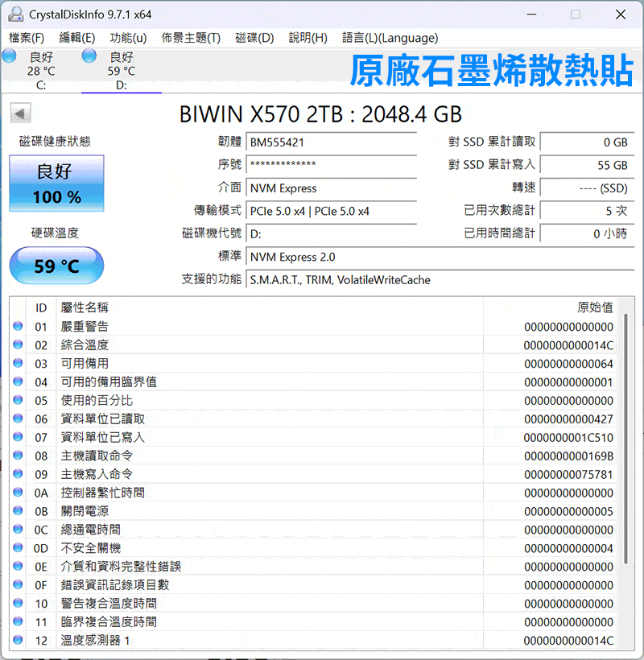Click the 支援的功能 field with S.M.A.R.T., TRIM
This screenshot has height=660, width=644.
pyautogui.click(x=440, y=279)
